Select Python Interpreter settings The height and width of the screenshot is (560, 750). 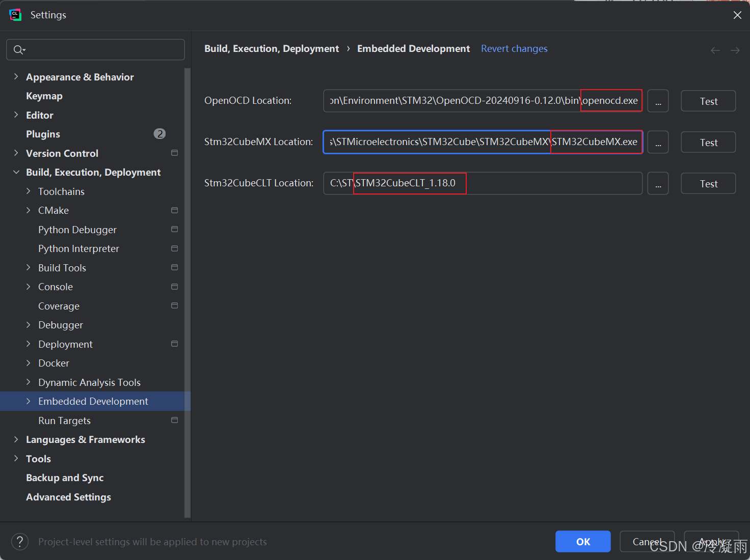point(78,248)
